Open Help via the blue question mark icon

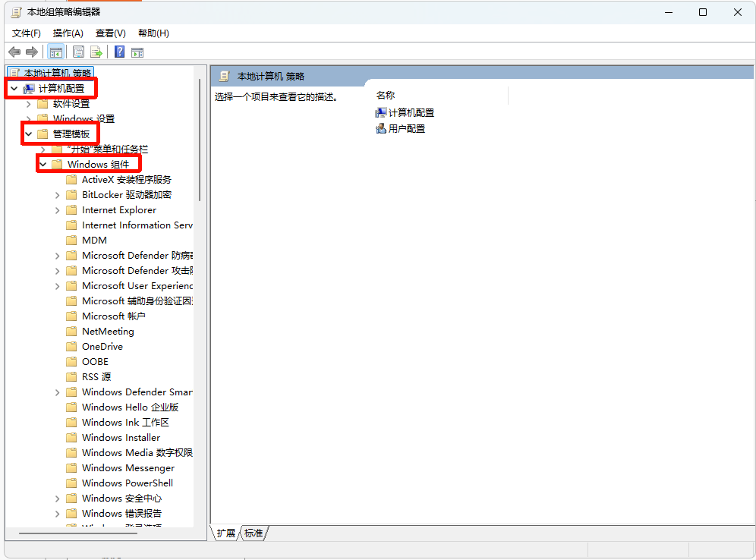[x=119, y=52]
